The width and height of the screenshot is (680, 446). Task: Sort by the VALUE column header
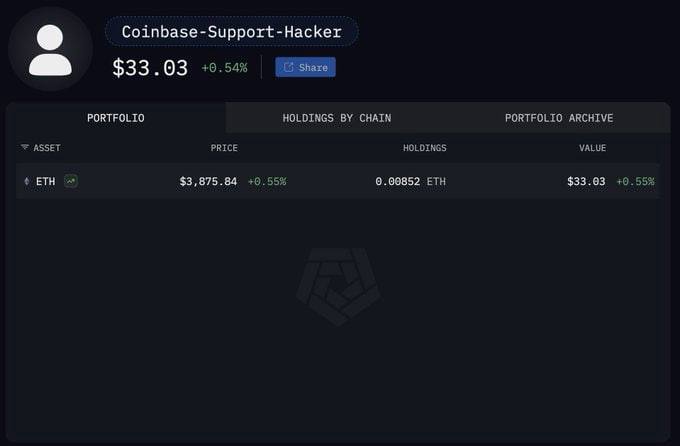coord(592,148)
